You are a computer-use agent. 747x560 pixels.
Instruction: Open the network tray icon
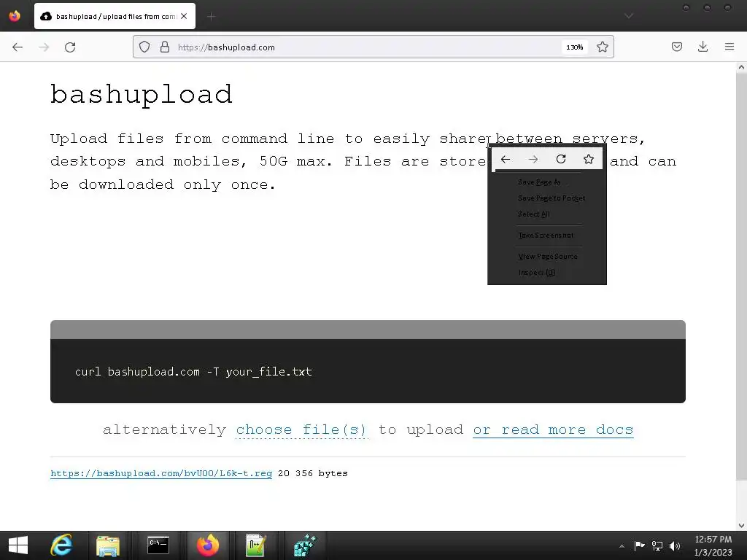click(x=657, y=545)
